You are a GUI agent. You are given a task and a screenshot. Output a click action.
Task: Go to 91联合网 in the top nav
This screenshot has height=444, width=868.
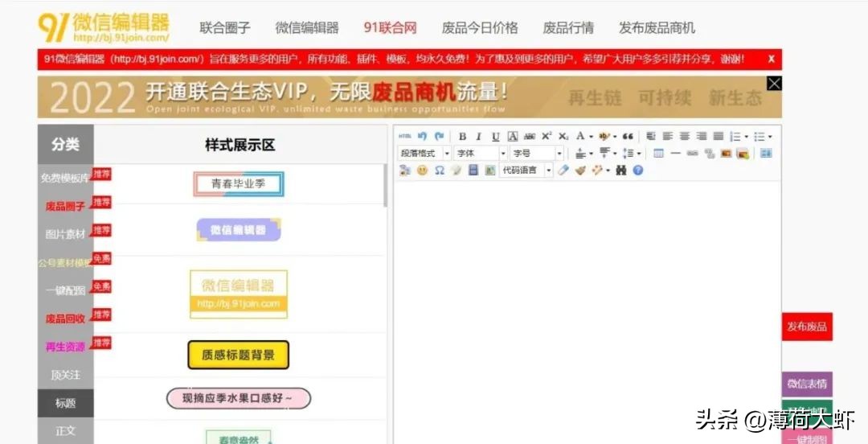pos(390,27)
